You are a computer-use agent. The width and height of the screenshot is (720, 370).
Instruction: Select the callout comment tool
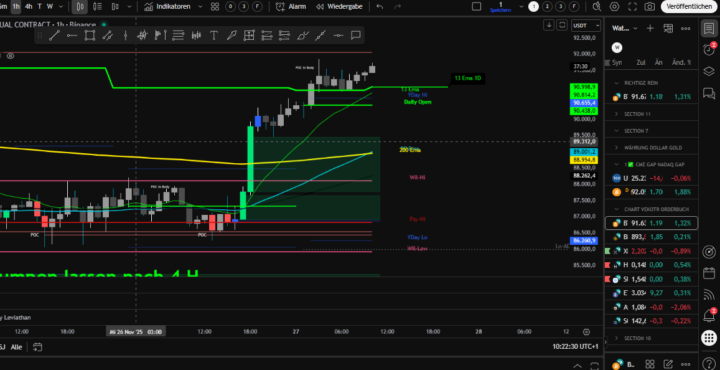(x=355, y=35)
